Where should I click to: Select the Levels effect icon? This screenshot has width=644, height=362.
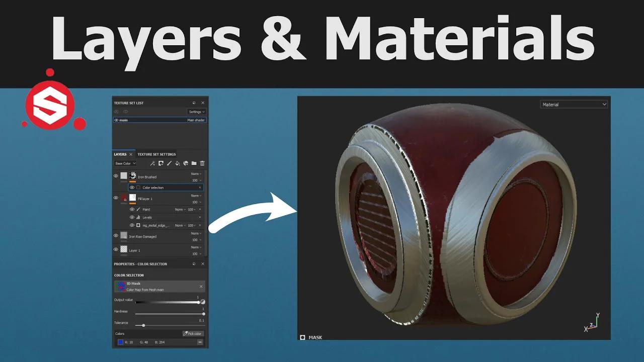click(x=138, y=217)
